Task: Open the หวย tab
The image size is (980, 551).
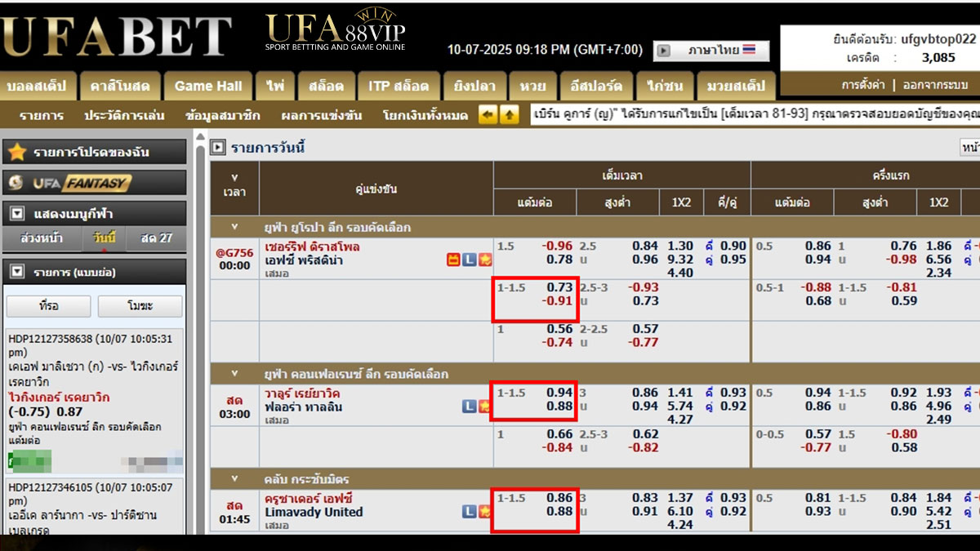Action: (x=532, y=86)
